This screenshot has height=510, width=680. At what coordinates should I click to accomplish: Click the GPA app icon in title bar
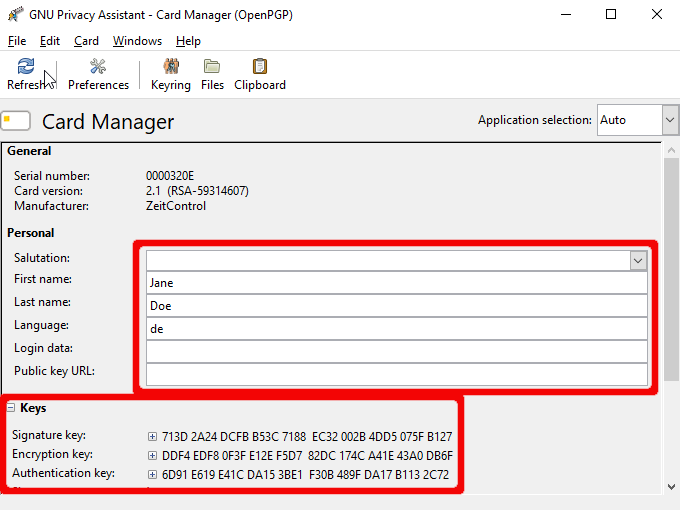click(x=15, y=15)
